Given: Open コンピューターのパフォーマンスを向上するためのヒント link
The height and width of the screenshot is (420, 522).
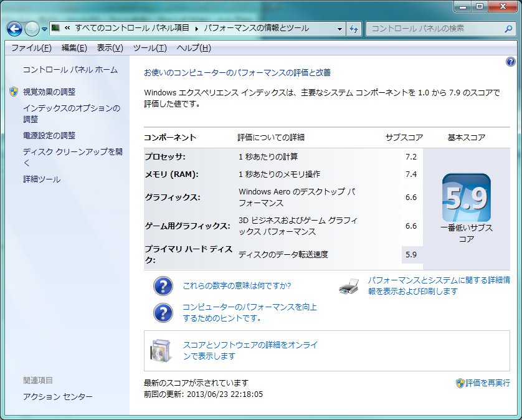Looking at the screenshot, I should click(250, 312).
